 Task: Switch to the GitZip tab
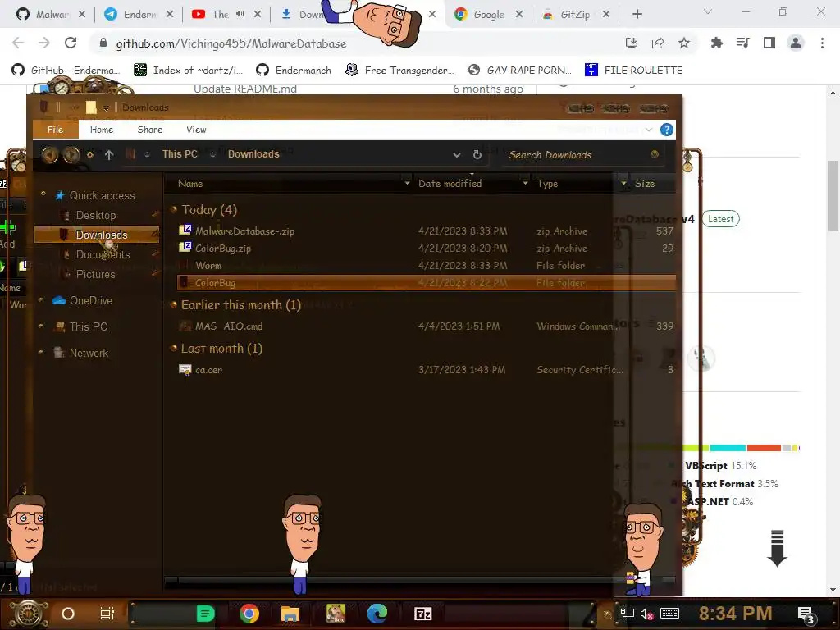(x=575, y=15)
